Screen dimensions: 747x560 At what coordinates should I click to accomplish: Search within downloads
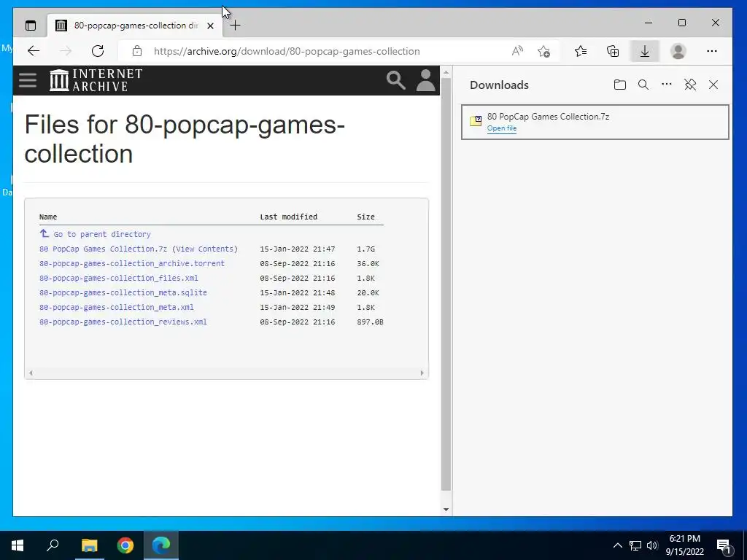point(643,85)
